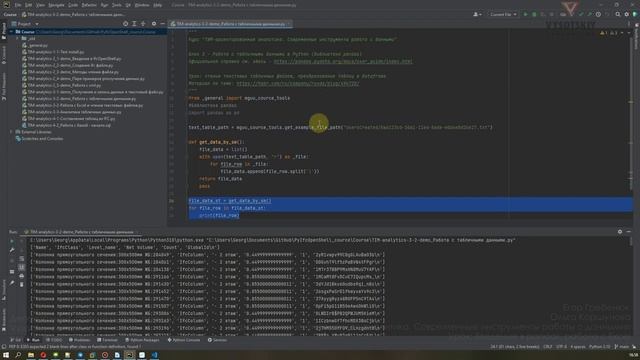This screenshot has height=360, width=640.
Task: Open the File menu
Action: click(18, 5)
